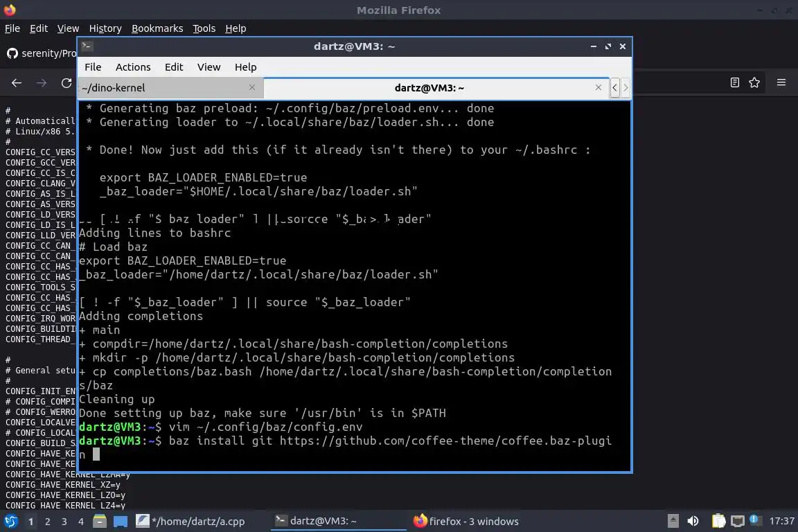Switch to workspace 4

point(80,522)
